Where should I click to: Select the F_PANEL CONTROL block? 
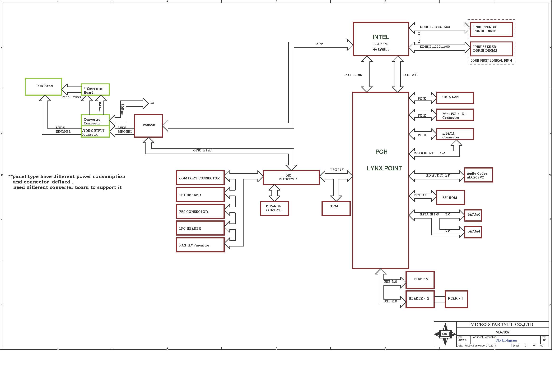[x=274, y=208]
